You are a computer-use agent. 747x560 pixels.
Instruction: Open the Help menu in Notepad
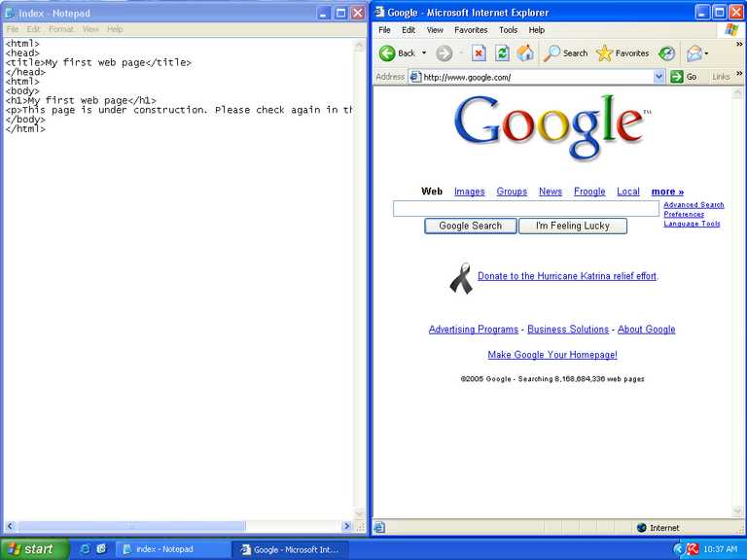[115, 29]
